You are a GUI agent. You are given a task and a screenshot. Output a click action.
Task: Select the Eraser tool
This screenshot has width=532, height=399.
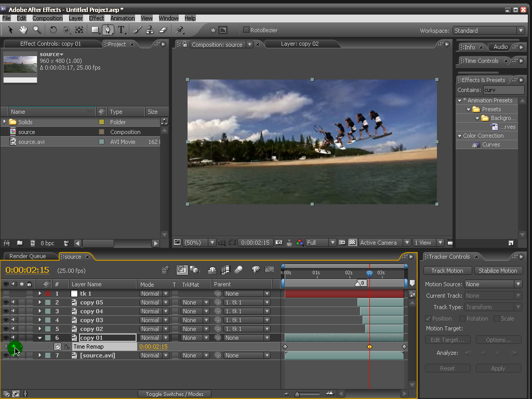(162, 30)
